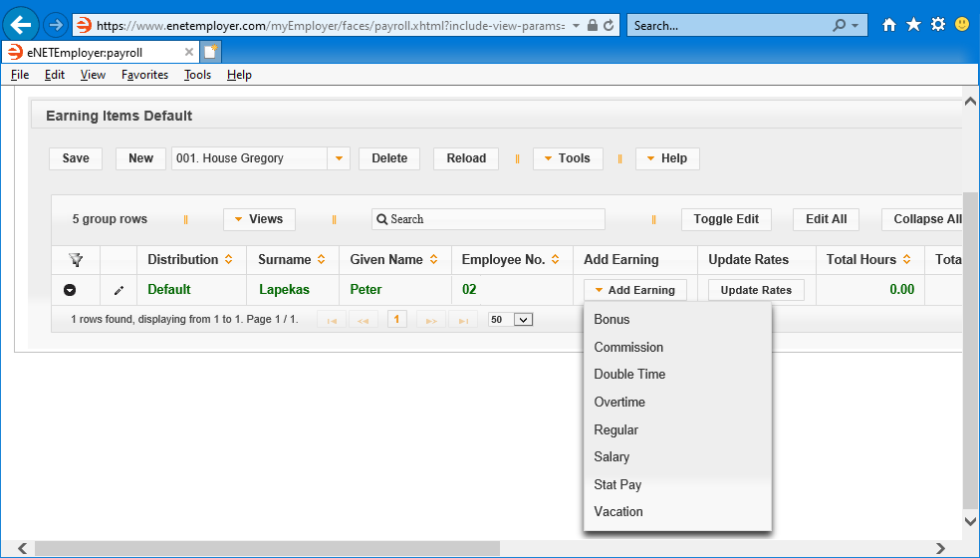The image size is (980, 558).
Task: Click the filter funnel icon in table header
Action: (x=75, y=260)
